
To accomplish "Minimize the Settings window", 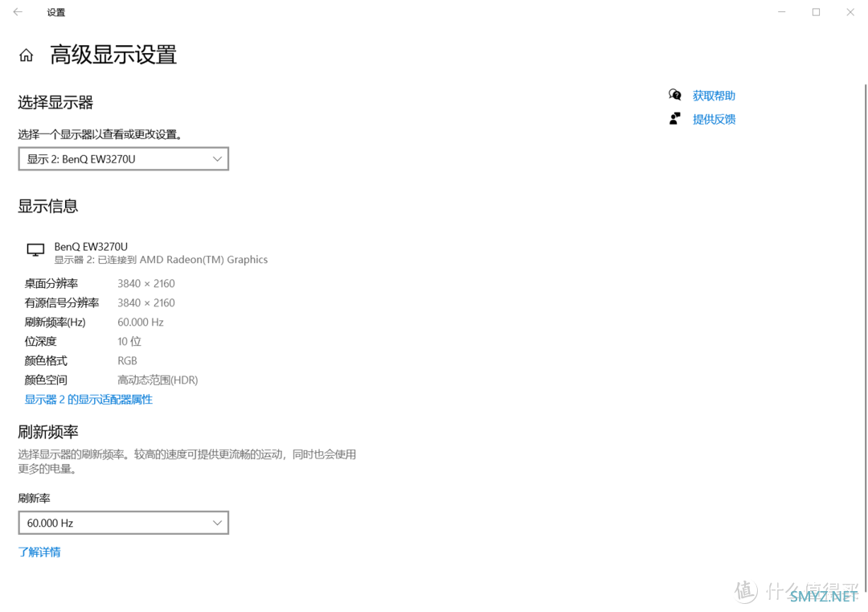I will coord(782,11).
